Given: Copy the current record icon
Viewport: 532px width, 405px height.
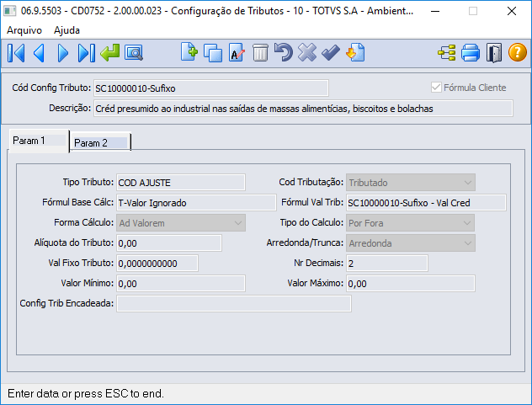Looking at the screenshot, I should coord(213,53).
